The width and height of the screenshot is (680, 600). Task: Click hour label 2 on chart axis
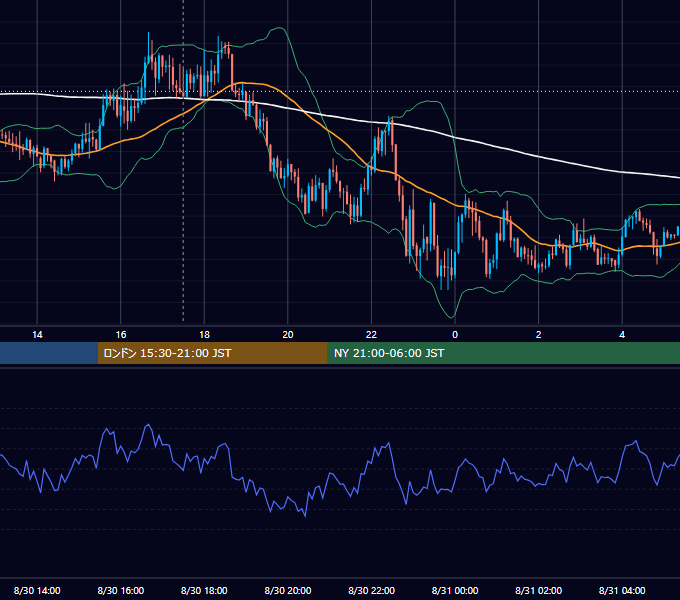[x=539, y=335]
